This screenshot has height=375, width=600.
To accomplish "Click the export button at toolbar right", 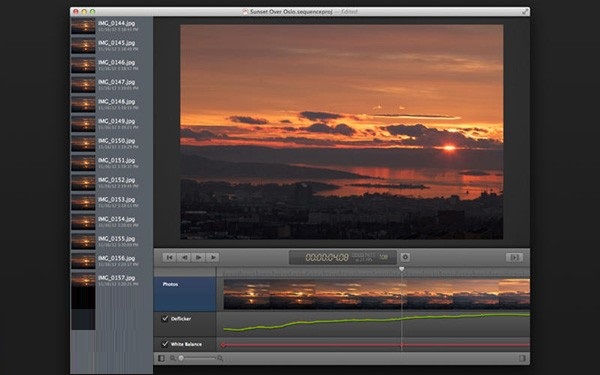I will (514, 258).
